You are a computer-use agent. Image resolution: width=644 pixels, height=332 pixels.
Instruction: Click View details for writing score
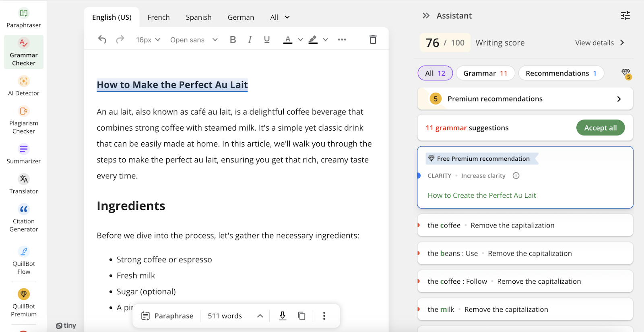[600, 43]
